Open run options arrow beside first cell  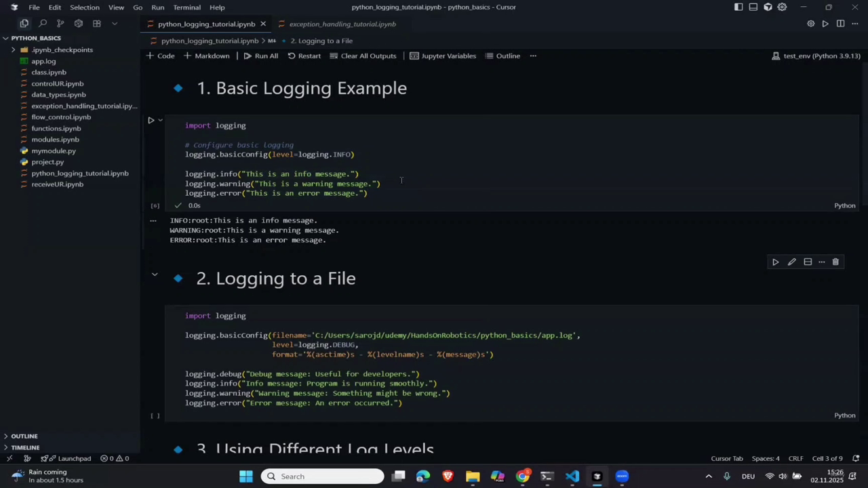[x=161, y=121]
